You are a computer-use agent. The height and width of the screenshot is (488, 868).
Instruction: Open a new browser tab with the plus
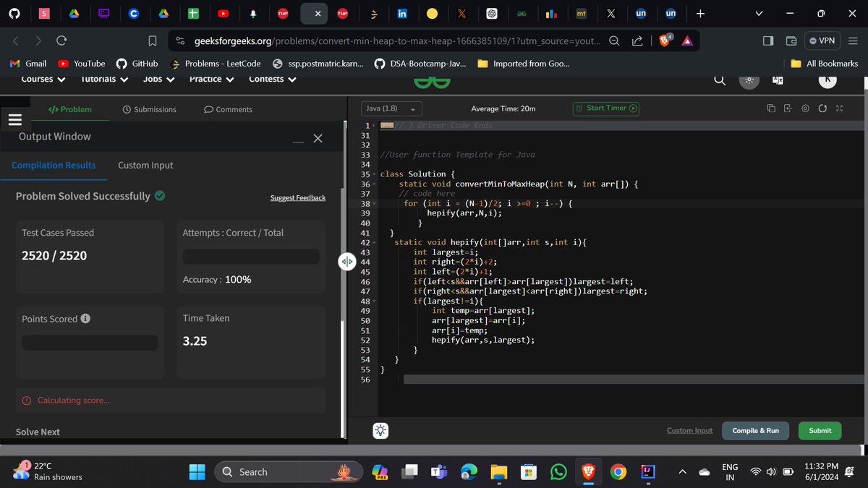tap(699, 14)
